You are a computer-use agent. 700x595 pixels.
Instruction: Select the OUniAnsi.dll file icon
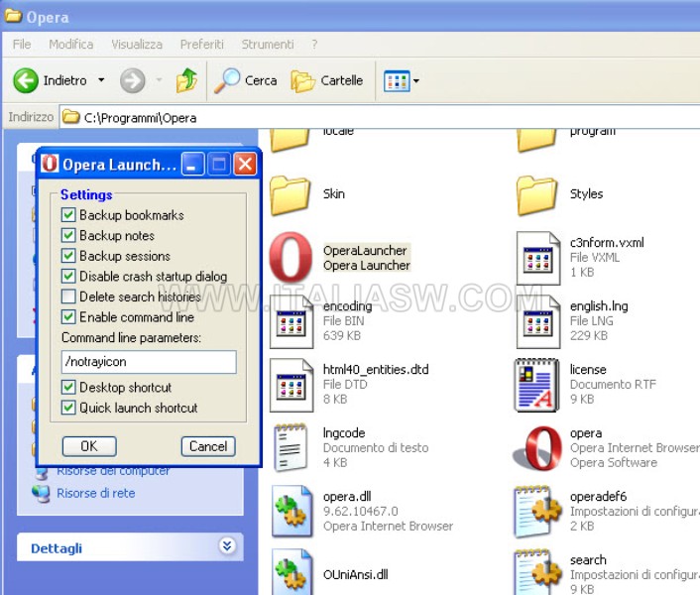[292, 572]
